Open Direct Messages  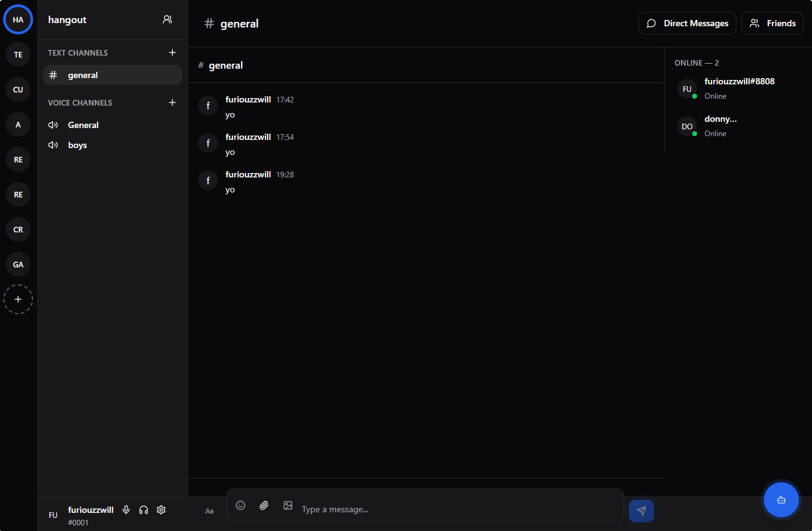687,23
